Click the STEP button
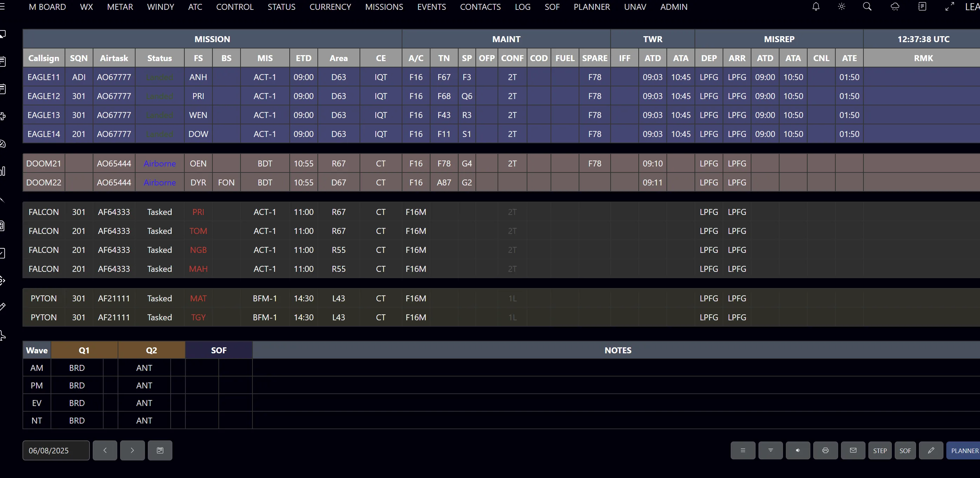980x478 pixels. [x=880, y=451]
